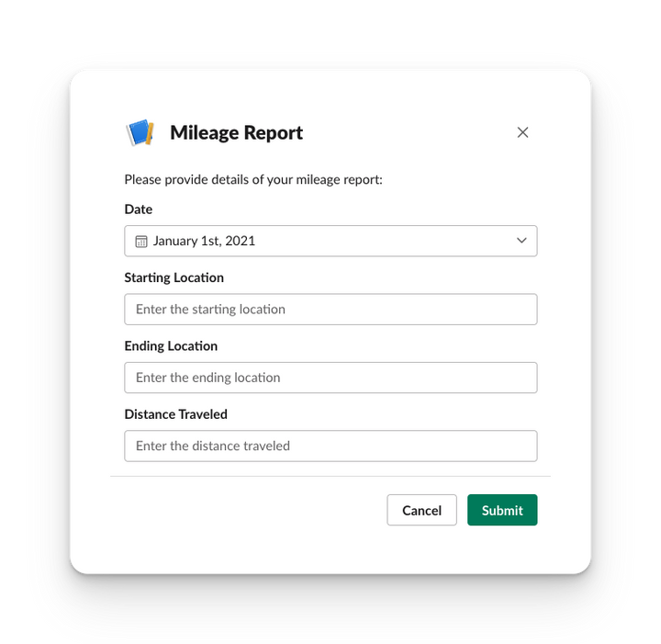The image size is (661, 644).
Task: Focus the Starting Location input field
Action: 330,310
